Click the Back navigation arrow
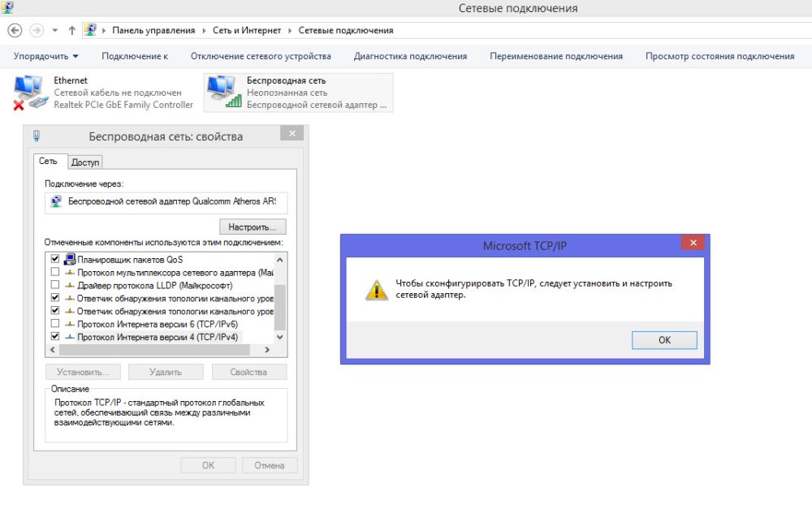 pyautogui.click(x=14, y=30)
